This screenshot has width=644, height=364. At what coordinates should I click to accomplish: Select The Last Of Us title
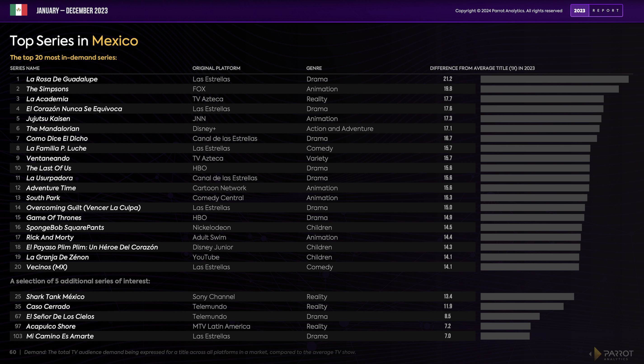click(49, 168)
